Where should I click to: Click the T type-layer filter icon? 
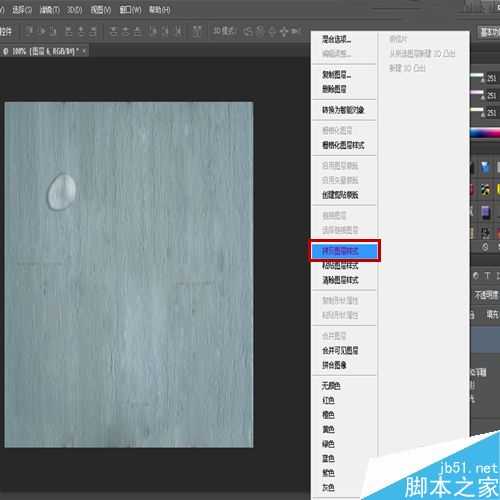488,276
